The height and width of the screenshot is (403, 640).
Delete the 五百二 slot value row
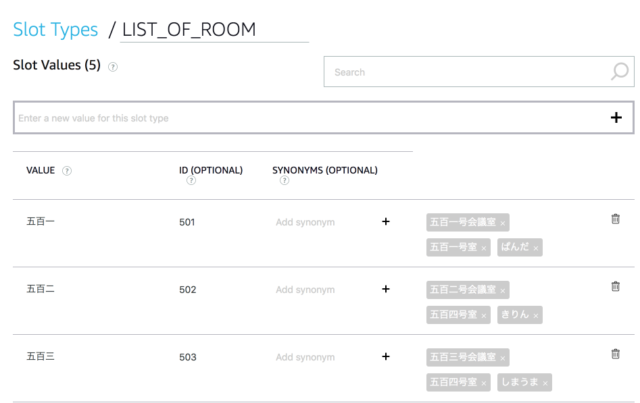click(615, 286)
